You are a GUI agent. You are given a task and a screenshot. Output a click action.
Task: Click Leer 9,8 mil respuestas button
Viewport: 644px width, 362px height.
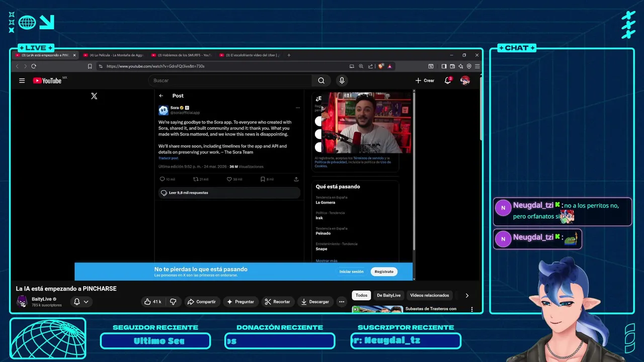[x=229, y=193]
